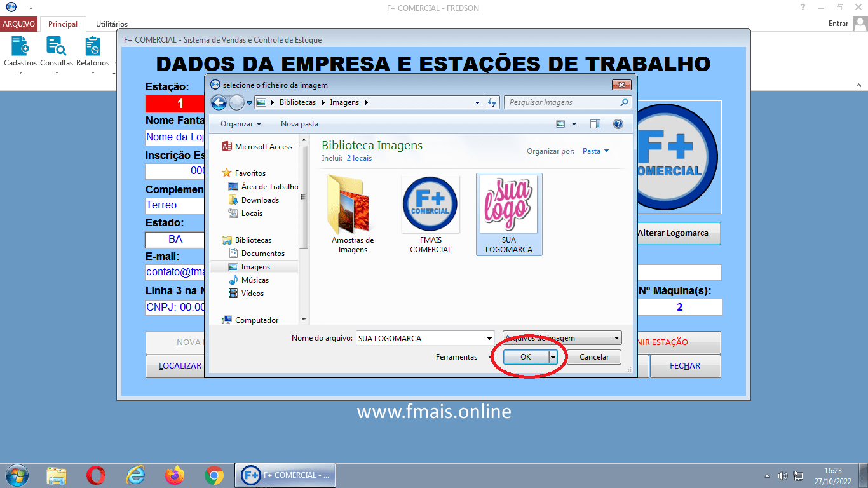
Task: Toggle the preview pane icon
Action: (x=595, y=124)
